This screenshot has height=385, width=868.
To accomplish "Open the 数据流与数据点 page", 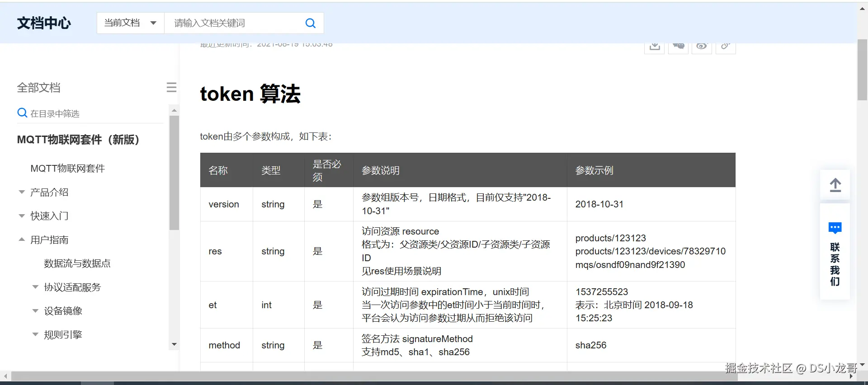I will click(77, 263).
